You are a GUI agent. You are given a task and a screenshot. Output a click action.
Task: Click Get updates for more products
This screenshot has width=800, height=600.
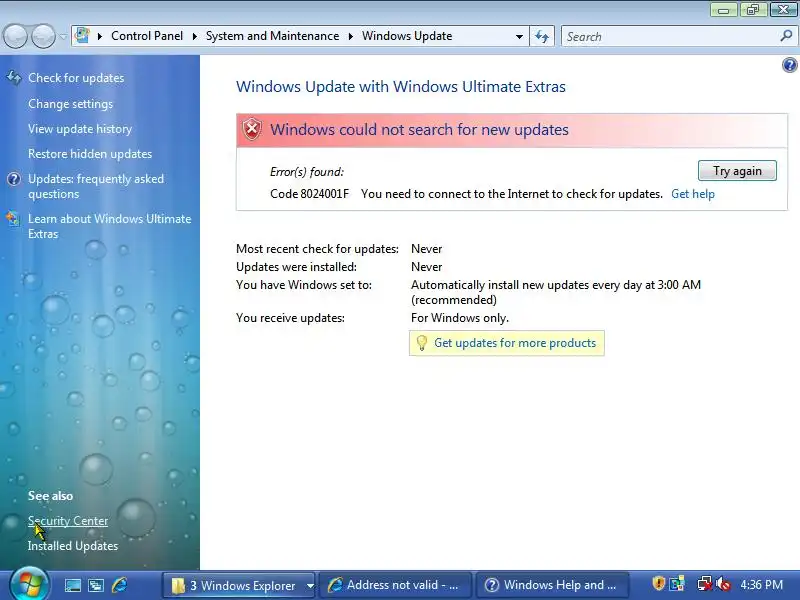[515, 343]
